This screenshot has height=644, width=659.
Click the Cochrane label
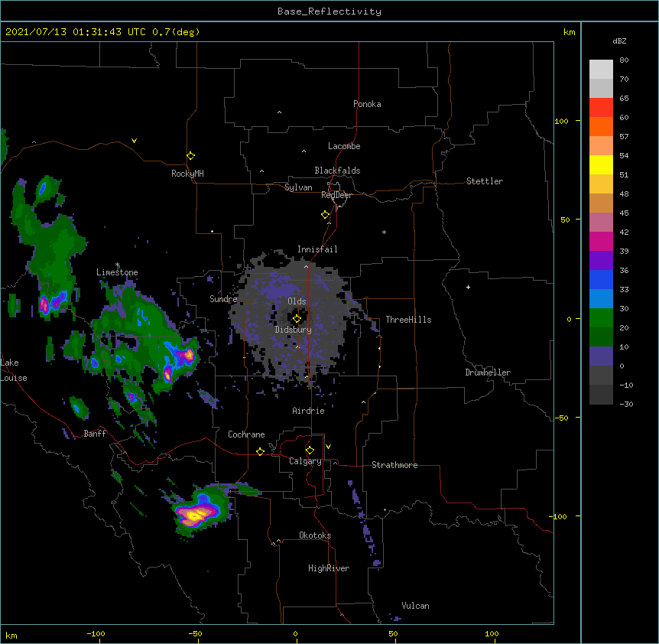pyautogui.click(x=246, y=434)
